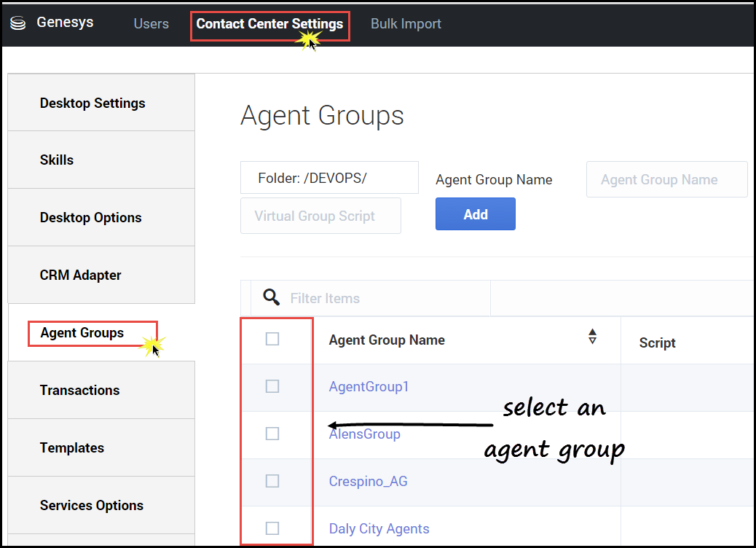Open CRM Adapter in the sidebar

[80, 275]
